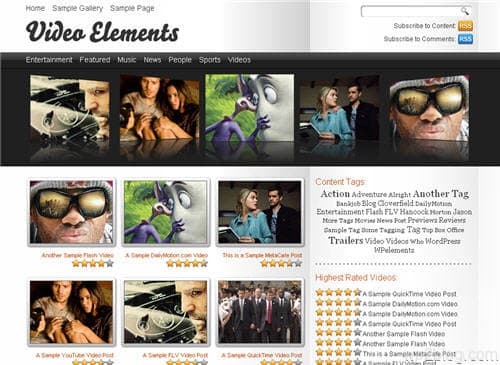Click the Previews tag
Viewport: 500px width, 365px height.
pyautogui.click(x=422, y=220)
